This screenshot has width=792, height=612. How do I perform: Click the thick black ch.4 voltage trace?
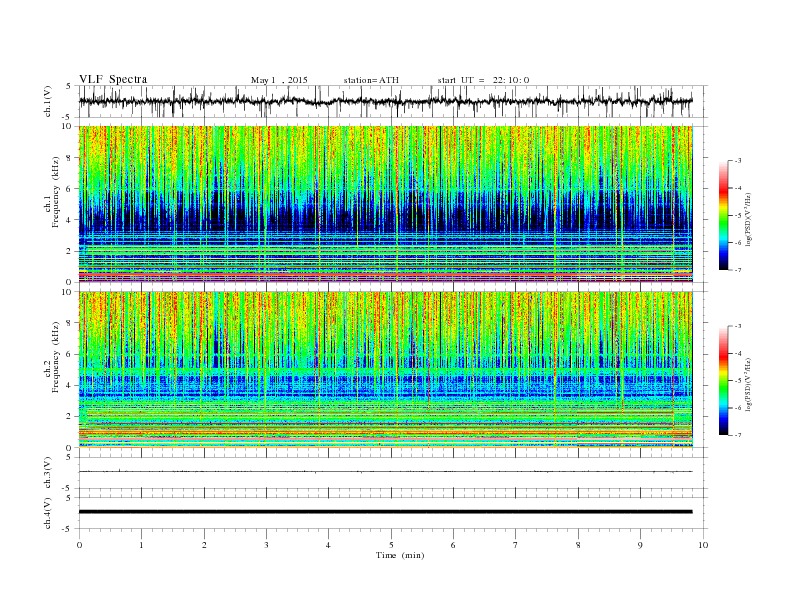(385, 512)
